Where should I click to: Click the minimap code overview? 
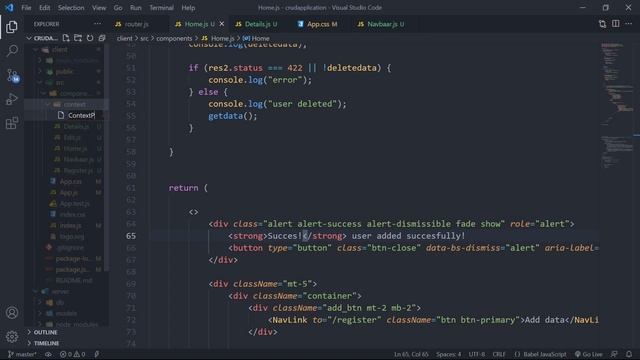[616, 106]
